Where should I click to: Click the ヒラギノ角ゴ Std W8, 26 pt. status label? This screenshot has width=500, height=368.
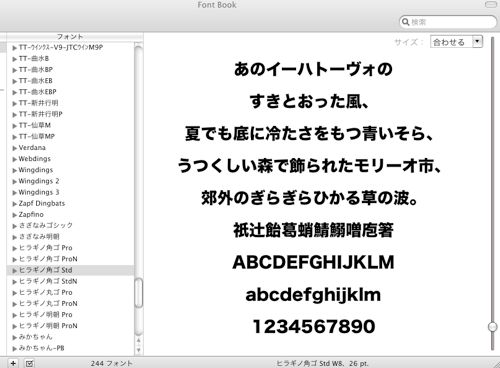(x=322, y=363)
